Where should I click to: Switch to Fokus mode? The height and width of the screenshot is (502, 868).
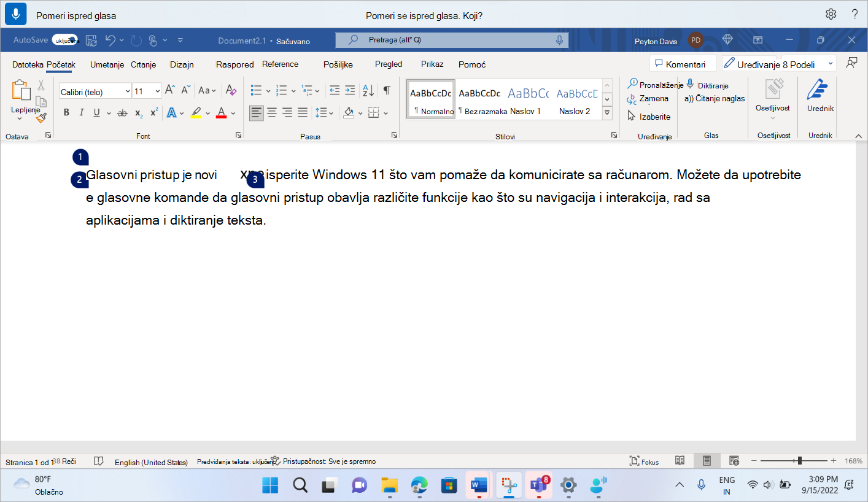tap(644, 461)
